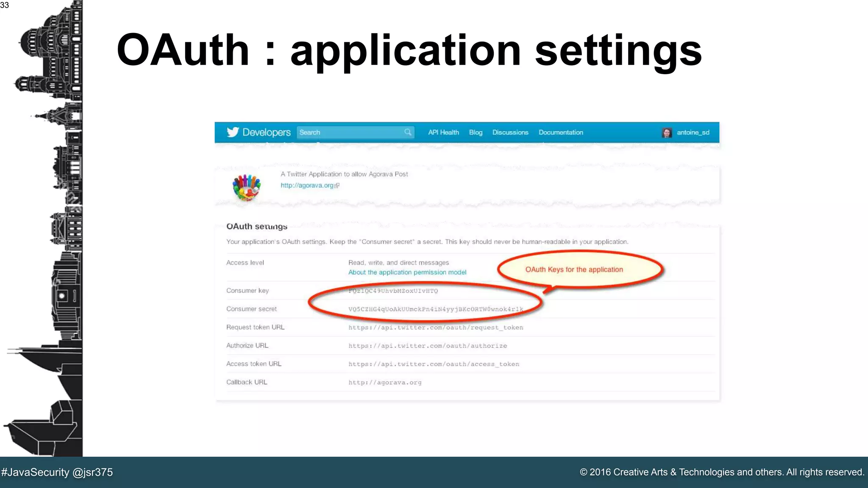Click the Access level label
The width and height of the screenshot is (868, 488).
[x=245, y=263]
